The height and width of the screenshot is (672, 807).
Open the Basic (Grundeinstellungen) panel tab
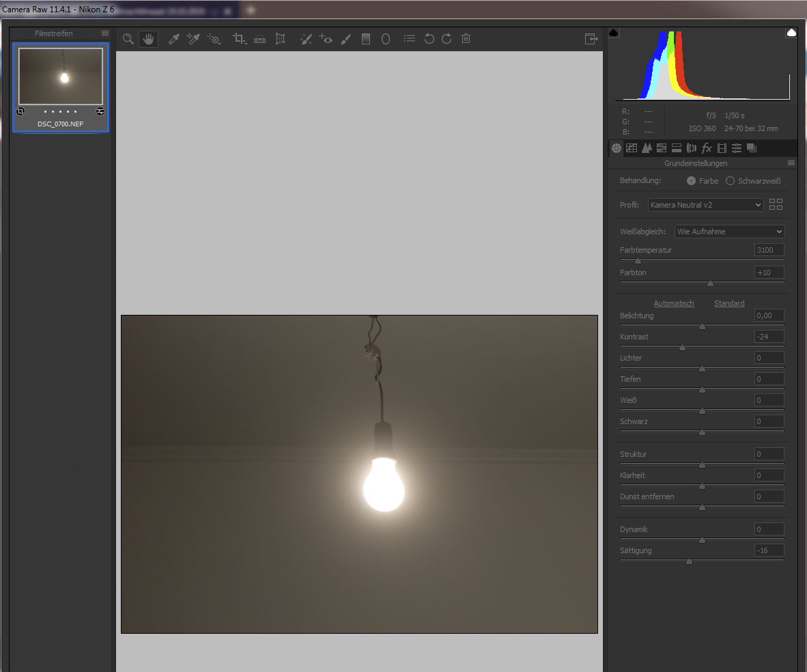pyautogui.click(x=617, y=148)
